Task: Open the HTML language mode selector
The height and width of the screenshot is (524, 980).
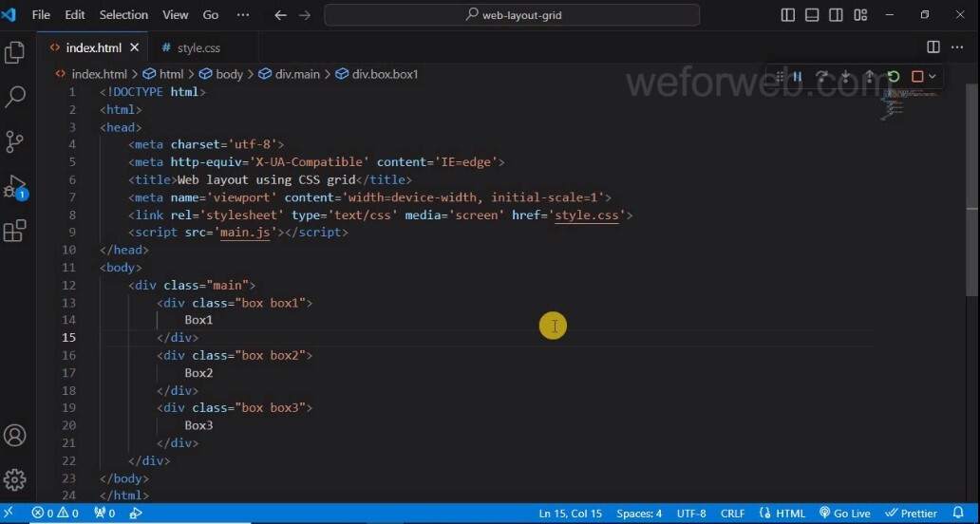Action: point(782,514)
